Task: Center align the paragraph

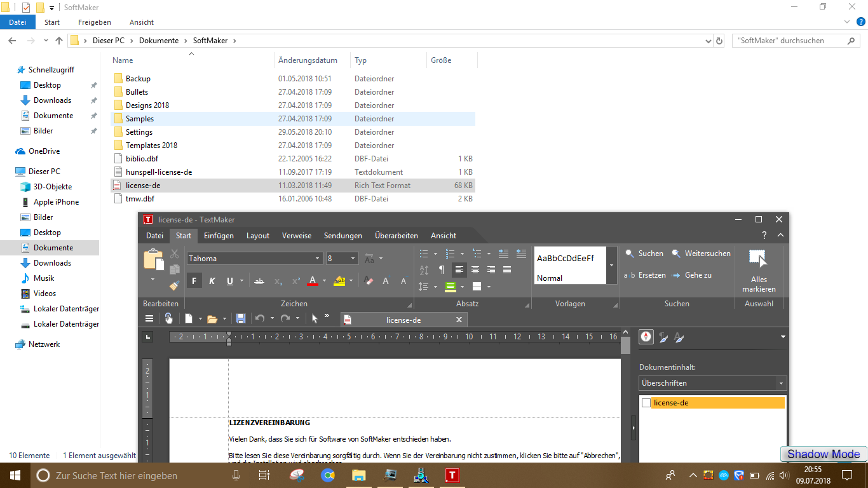Action: (x=475, y=269)
